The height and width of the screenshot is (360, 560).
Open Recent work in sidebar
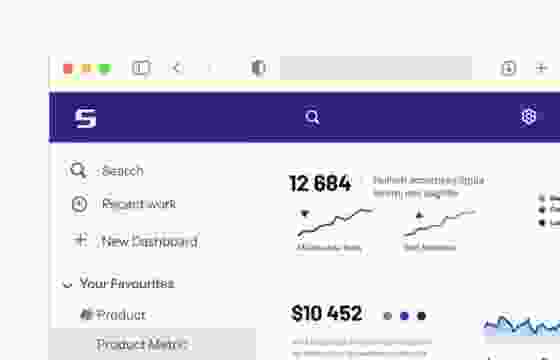click(x=123, y=204)
